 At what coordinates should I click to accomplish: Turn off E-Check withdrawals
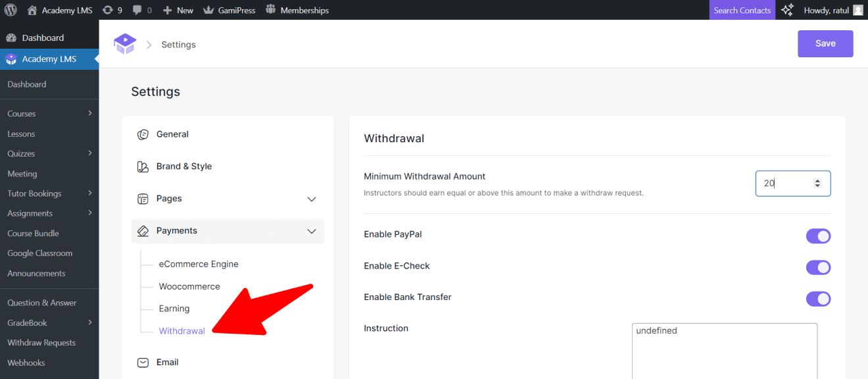(818, 267)
